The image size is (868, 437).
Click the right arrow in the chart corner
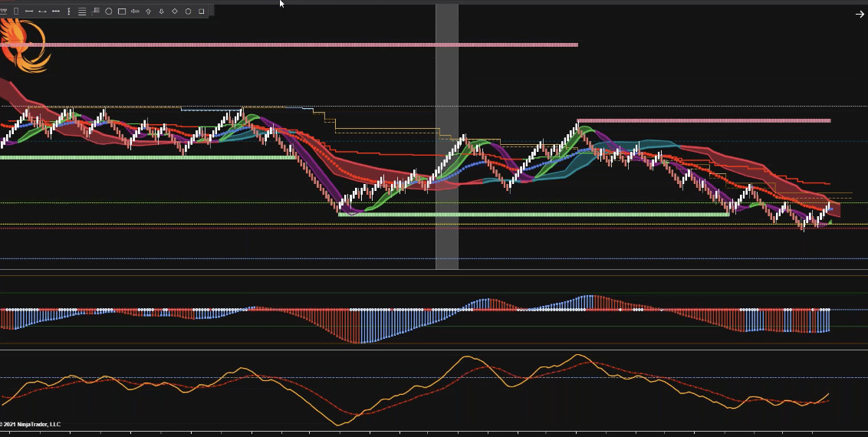coord(860,14)
